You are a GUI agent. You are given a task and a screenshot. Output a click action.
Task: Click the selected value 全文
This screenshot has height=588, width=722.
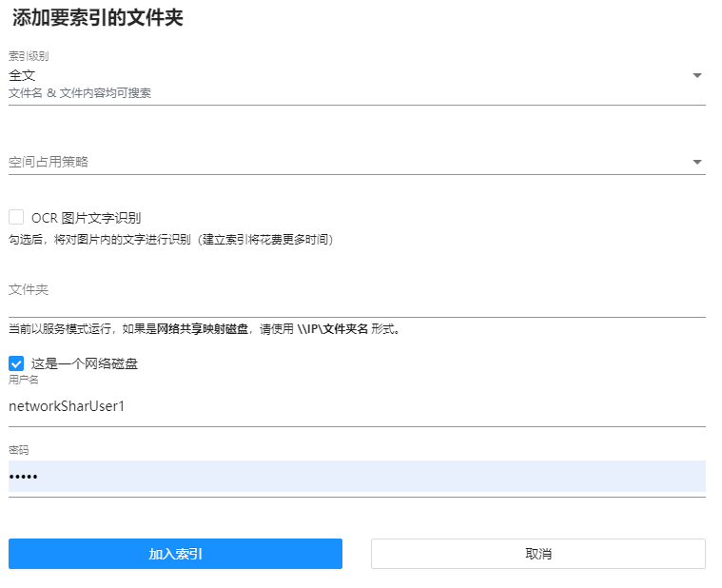coord(22,74)
